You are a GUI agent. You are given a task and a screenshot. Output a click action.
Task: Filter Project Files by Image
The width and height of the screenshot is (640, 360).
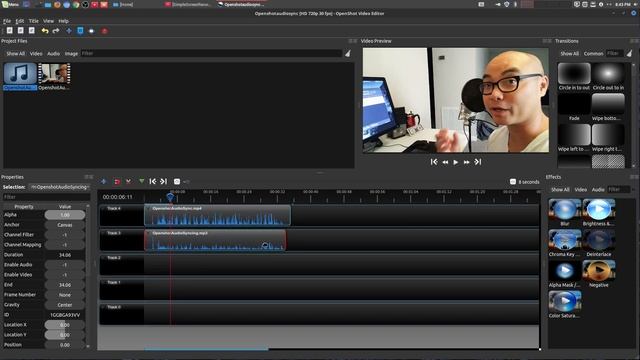tap(71, 53)
